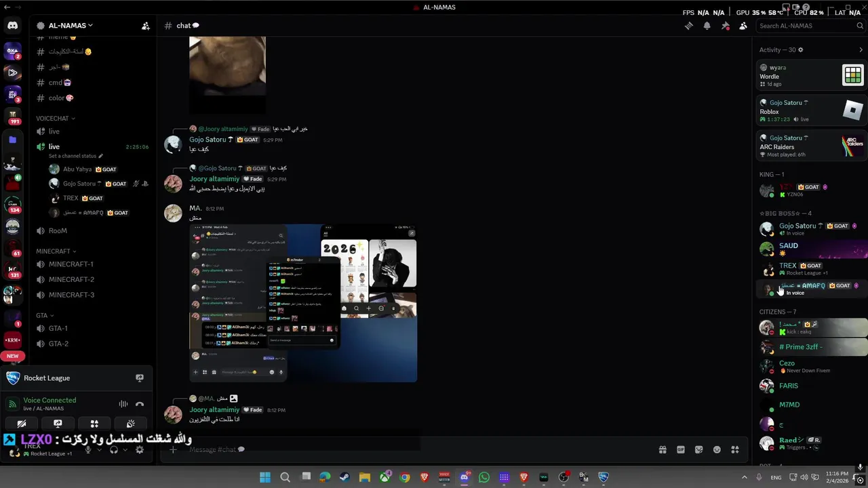This screenshot has width=868, height=488.
Task: Share your screen button in voice panel
Action: click(x=58, y=424)
